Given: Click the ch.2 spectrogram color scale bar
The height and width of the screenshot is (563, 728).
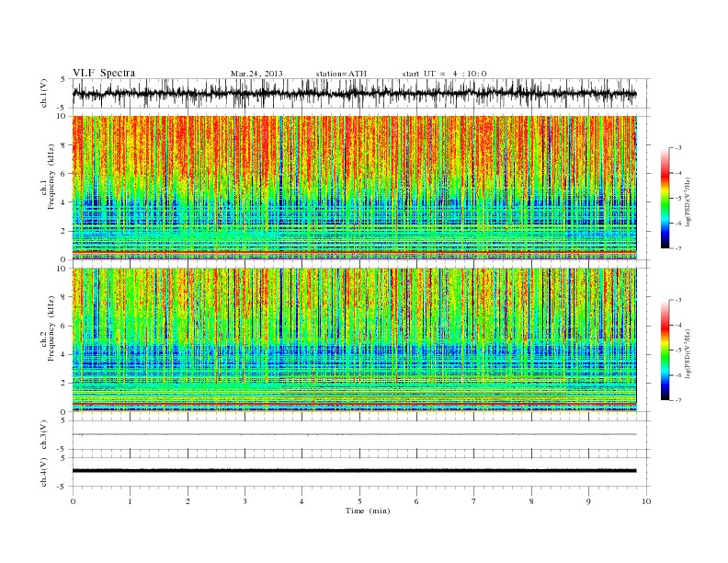Looking at the screenshot, I should [x=665, y=350].
